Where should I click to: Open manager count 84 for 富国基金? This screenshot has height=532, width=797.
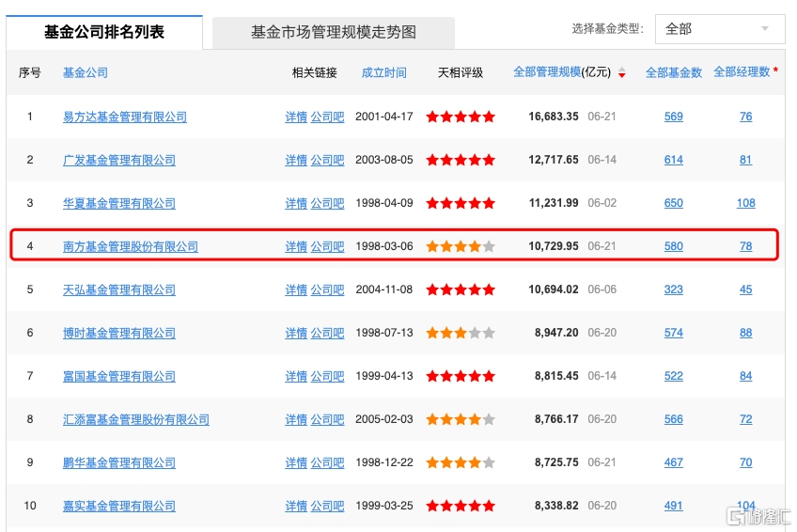coord(745,375)
